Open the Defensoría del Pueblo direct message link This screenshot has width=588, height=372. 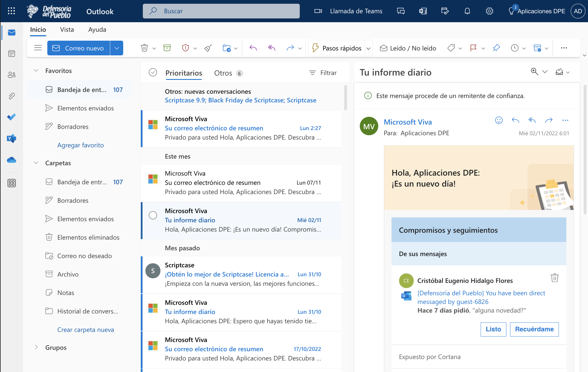(481, 297)
